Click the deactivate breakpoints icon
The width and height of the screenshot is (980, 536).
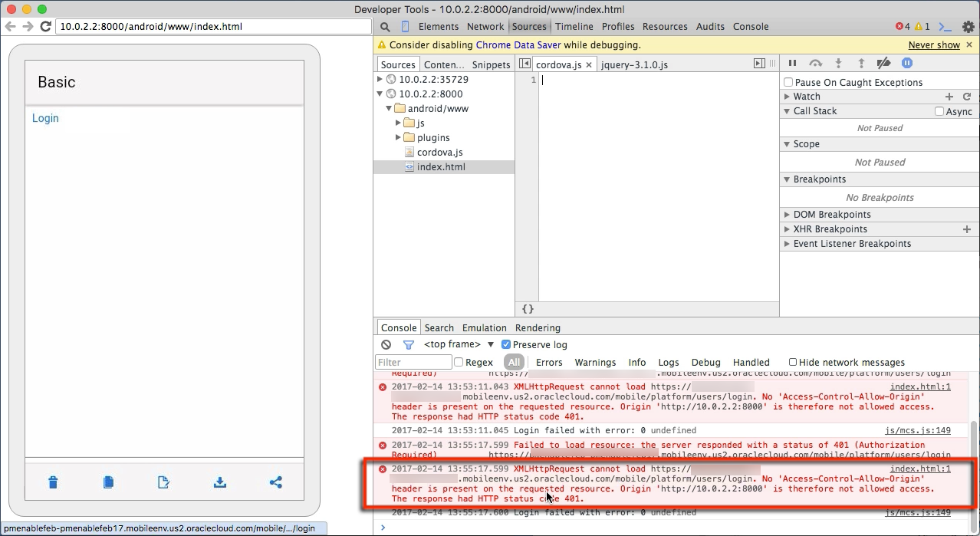pos(883,64)
